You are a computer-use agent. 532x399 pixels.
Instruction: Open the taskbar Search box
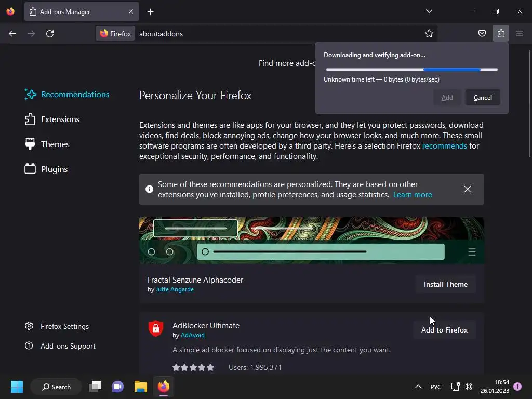coord(56,387)
